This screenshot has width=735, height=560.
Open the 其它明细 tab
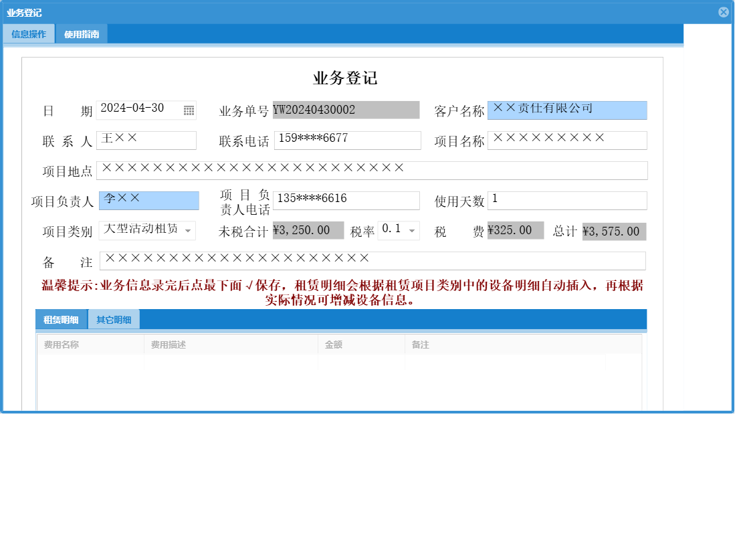(114, 319)
